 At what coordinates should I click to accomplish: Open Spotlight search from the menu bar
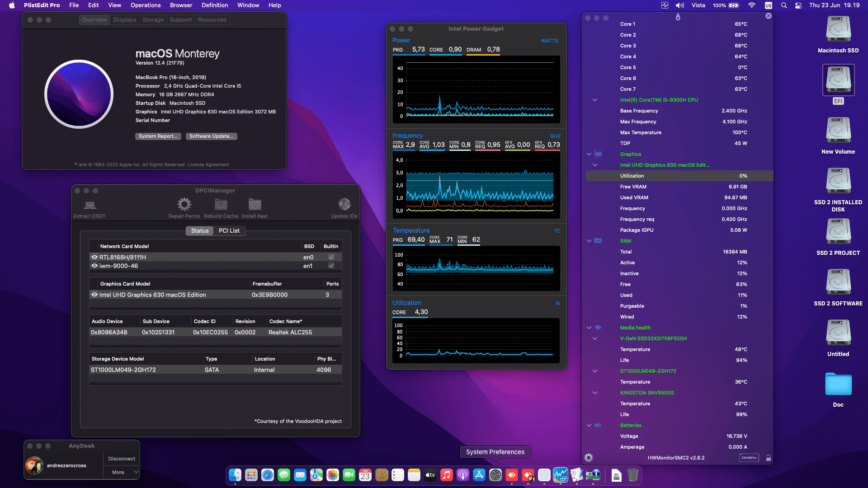(x=783, y=5)
